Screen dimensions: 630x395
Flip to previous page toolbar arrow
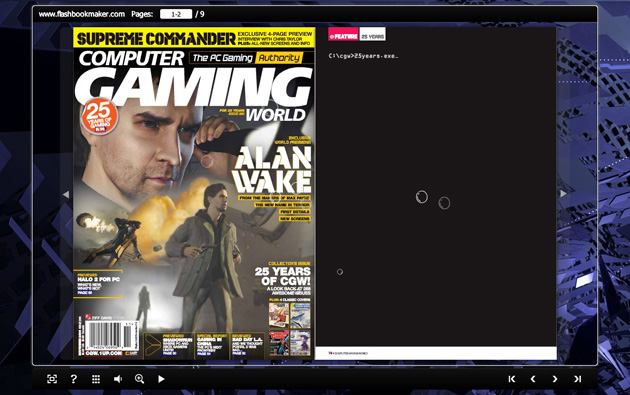(x=533, y=379)
